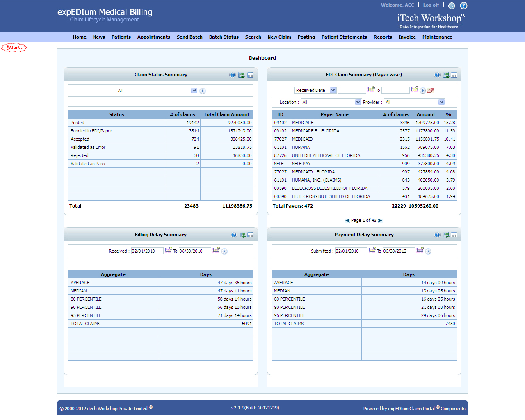Click the Payment Delay 06/30/2012 date field
525x420 pixels.
(x=399, y=251)
